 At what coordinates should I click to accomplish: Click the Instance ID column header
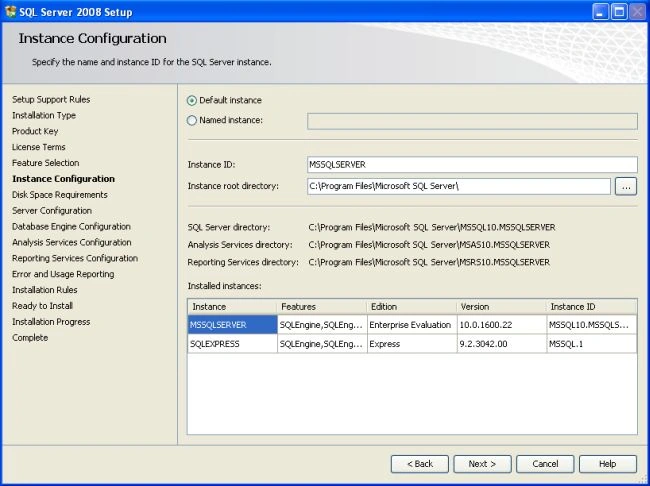point(592,307)
